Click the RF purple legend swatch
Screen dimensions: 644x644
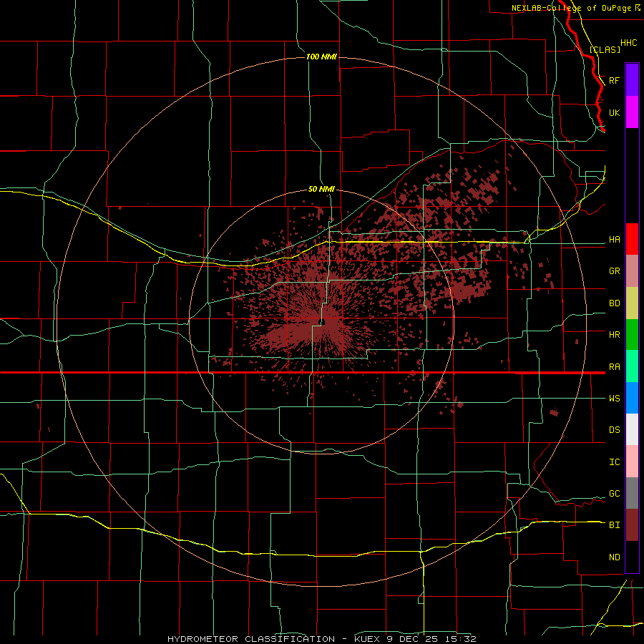tap(632, 79)
